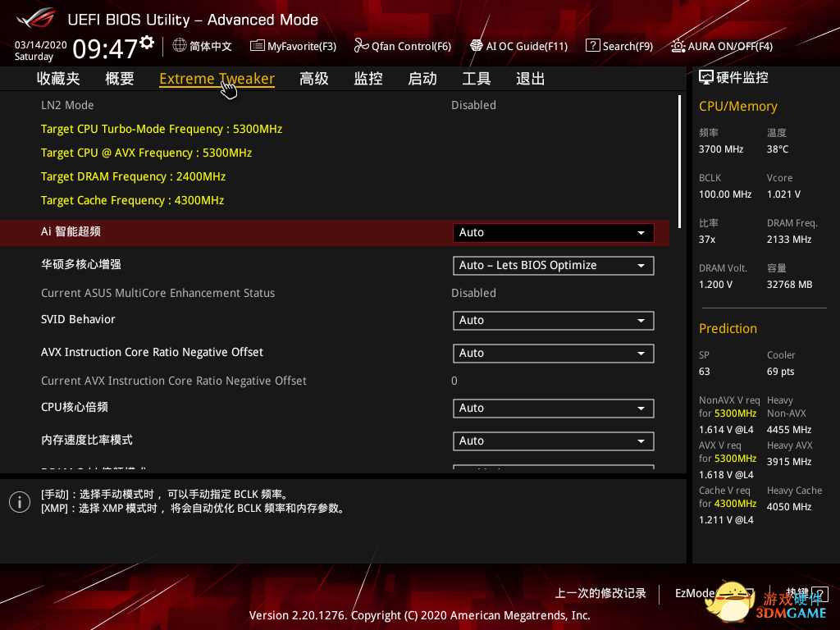840x630 pixels.
Task: Click the Qfan Control fan icon
Action: pos(361,46)
